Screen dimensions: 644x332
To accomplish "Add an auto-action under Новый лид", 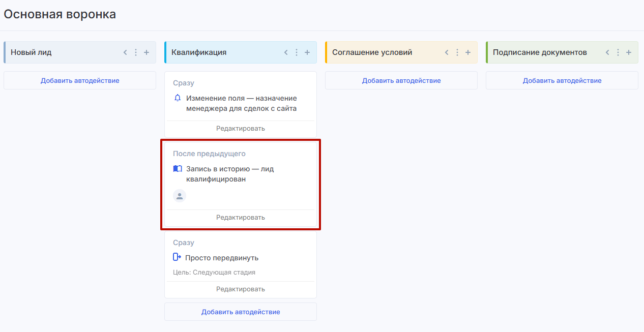I will 80,80.
